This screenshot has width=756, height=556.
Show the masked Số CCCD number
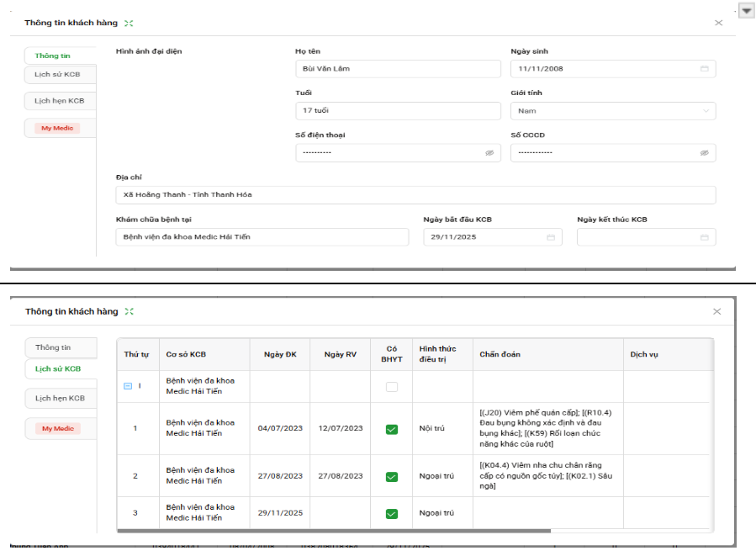[705, 153]
